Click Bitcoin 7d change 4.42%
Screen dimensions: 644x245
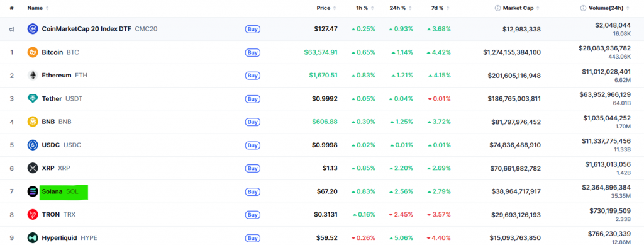pos(439,52)
